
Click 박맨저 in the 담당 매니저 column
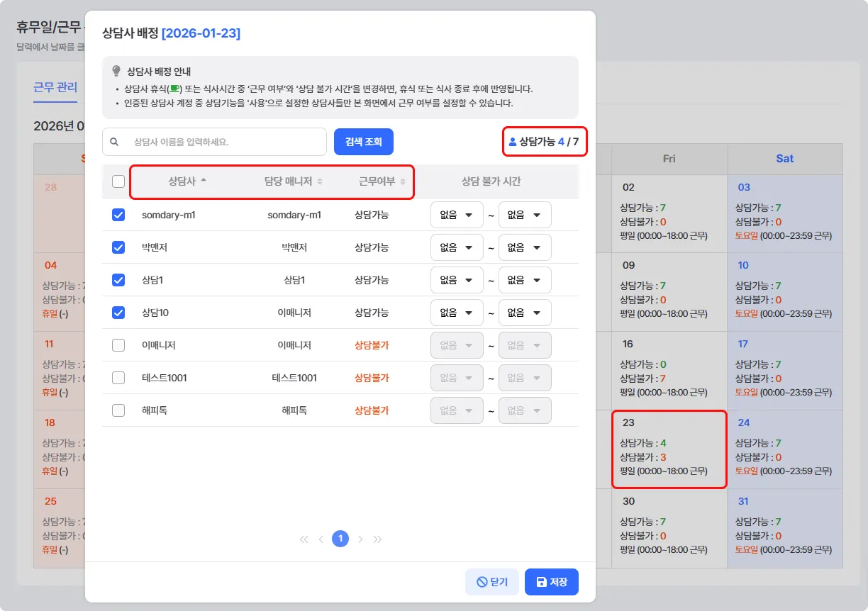(x=294, y=247)
